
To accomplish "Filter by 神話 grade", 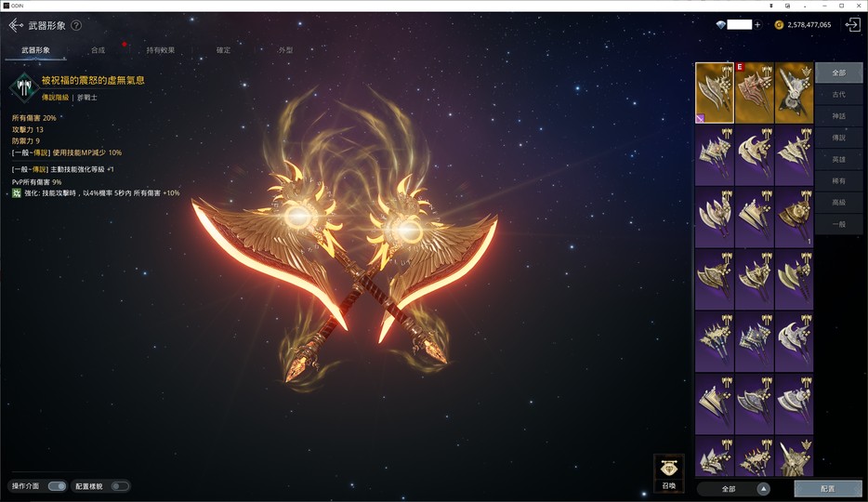I will [x=838, y=115].
